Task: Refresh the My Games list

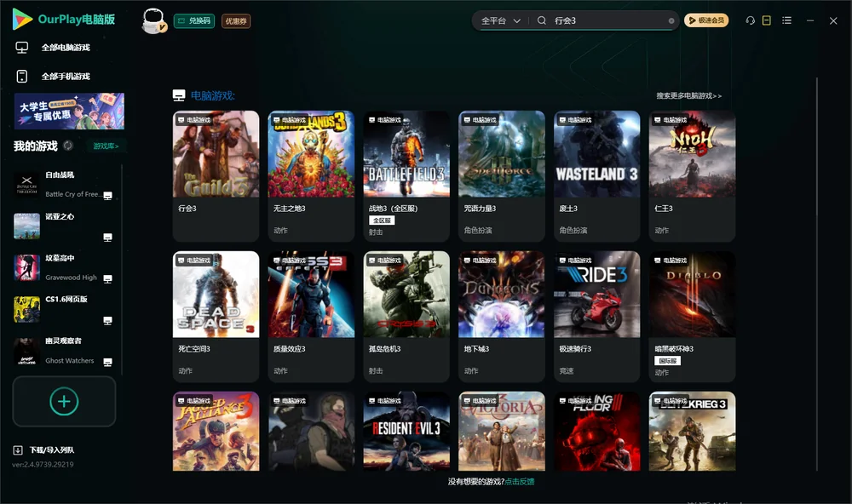Action: tap(68, 146)
